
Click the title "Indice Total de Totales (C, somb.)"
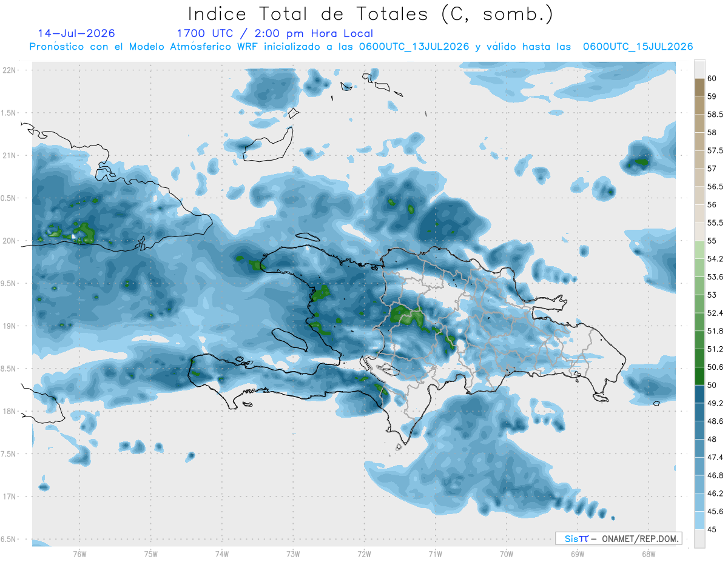371,13
